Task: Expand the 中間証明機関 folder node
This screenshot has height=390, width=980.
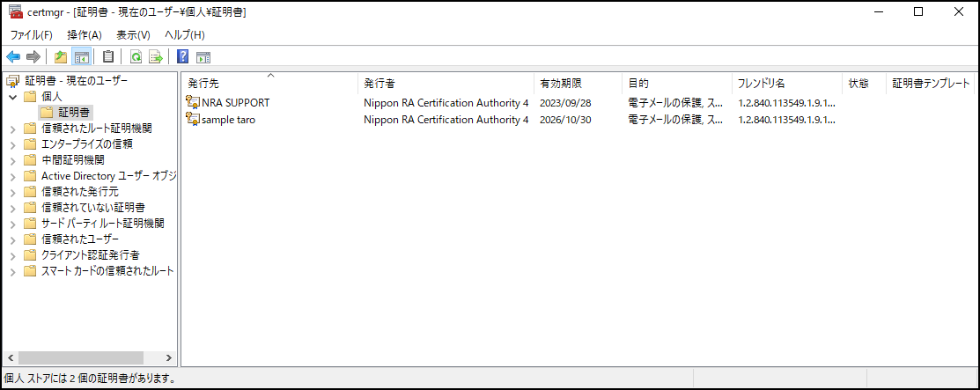Action: click(12, 160)
